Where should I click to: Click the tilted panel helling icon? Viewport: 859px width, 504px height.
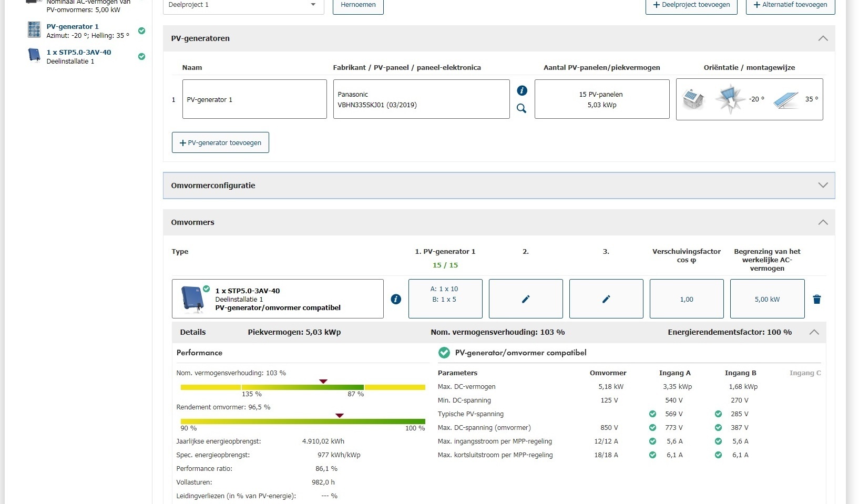point(786,99)
